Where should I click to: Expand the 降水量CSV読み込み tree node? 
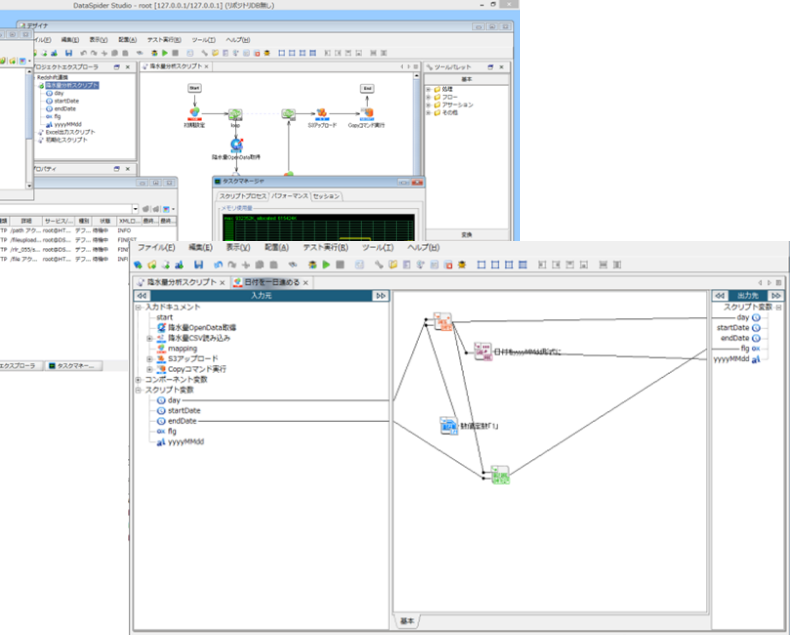pyautogui.click(x=149, y=338)
